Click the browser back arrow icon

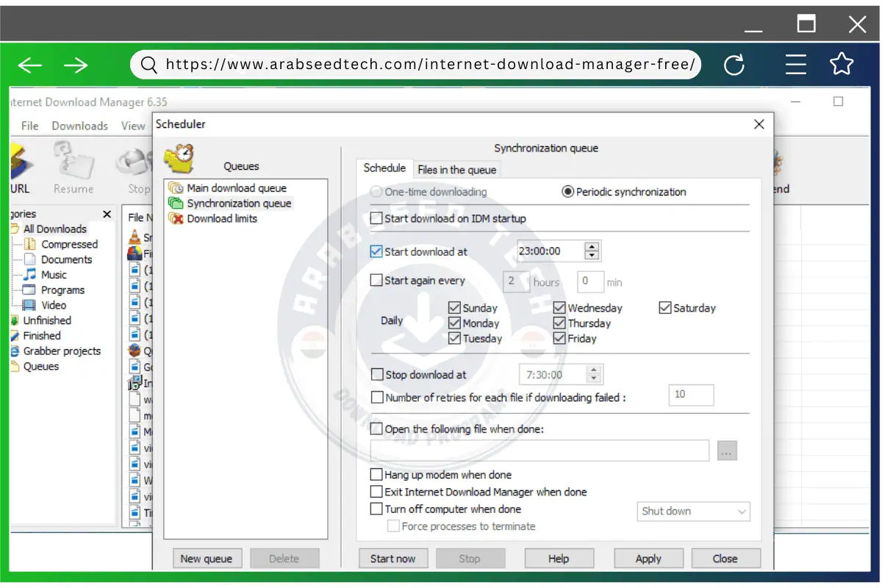click(30, 65)
